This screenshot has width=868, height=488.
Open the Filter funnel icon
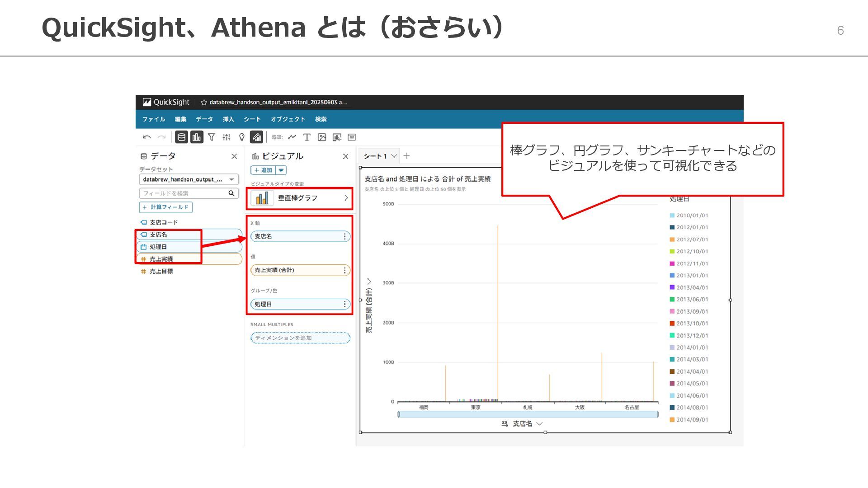click(212, 137)
